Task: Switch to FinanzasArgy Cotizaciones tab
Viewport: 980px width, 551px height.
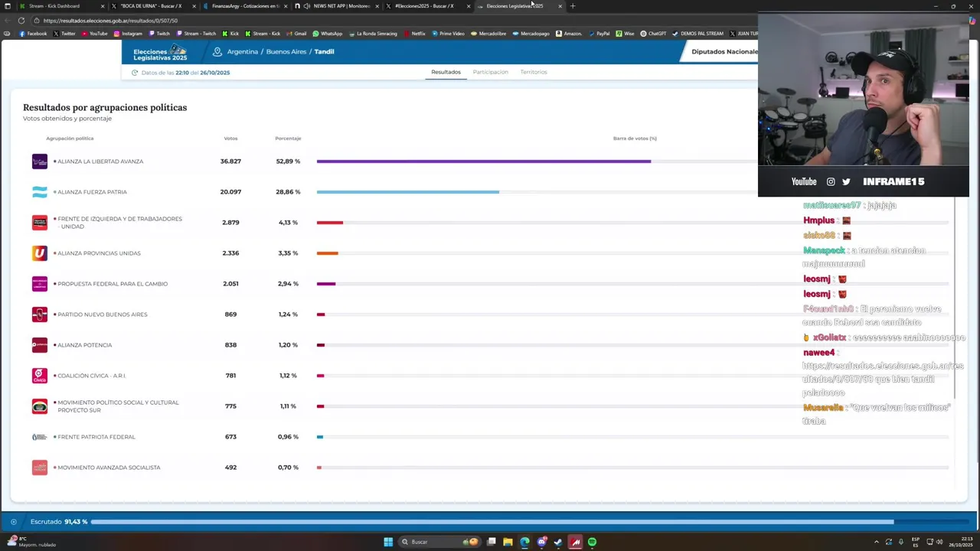Action: click(243, 6)
